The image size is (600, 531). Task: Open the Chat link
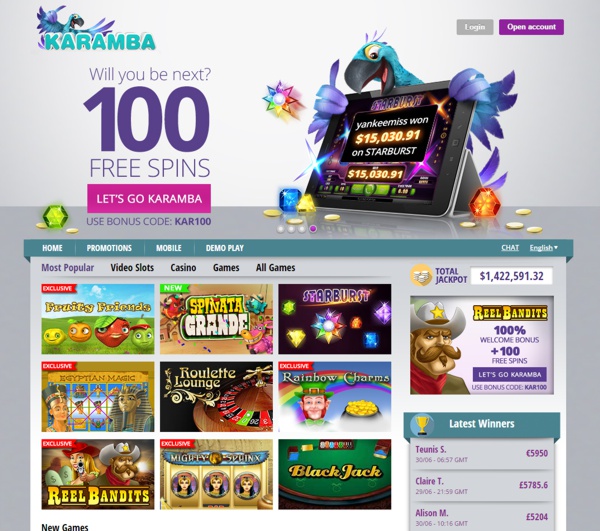tap(510, 248)
